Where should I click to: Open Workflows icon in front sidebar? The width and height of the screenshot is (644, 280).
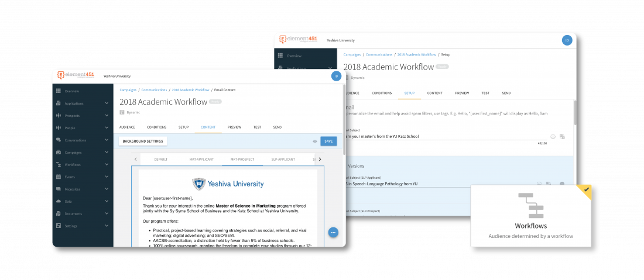[x=59, y=165]
